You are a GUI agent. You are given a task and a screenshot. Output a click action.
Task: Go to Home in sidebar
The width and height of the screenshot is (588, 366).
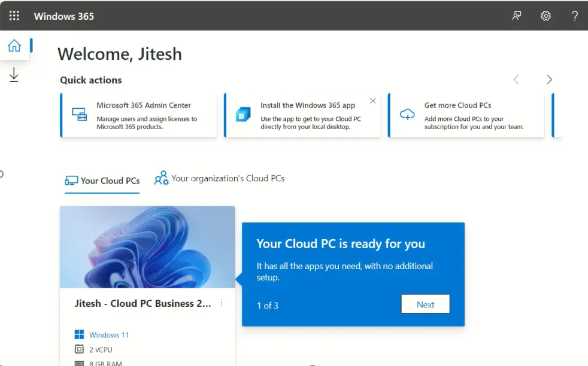(x=14, y=45)
